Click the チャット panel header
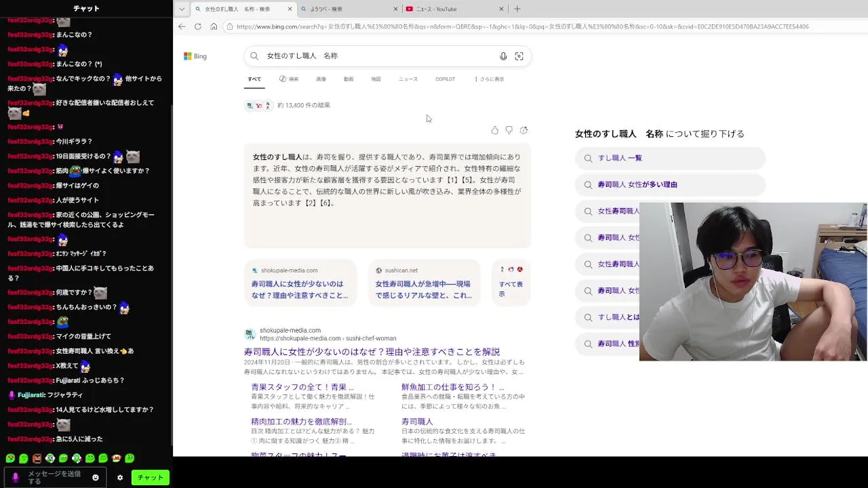Image resolution: width=868 pixels, height=488 pixels. click(86, 9)
